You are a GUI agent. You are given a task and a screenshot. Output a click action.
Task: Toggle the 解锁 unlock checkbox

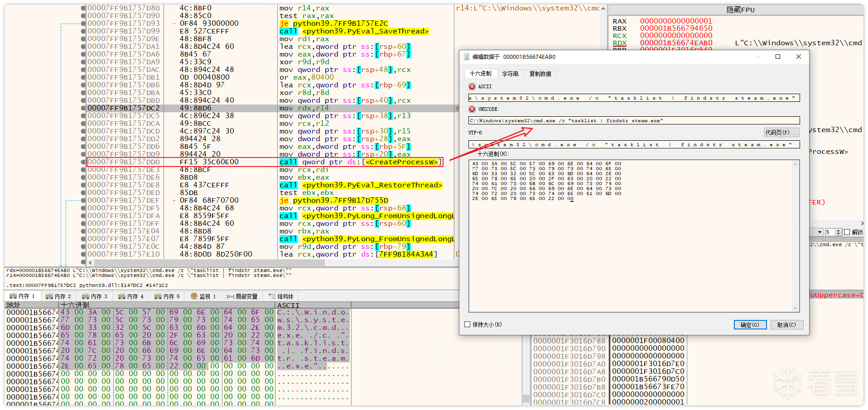click(847, 232)
